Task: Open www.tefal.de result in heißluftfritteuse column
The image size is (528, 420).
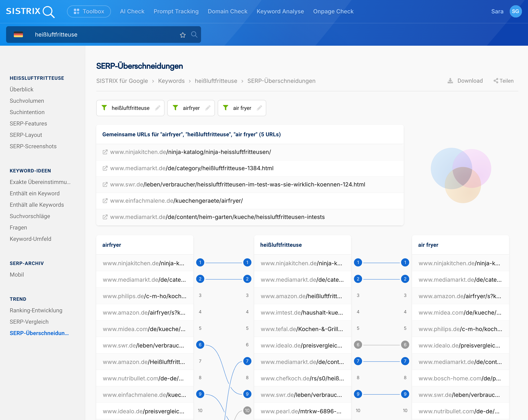Action: tap(302, 329)
